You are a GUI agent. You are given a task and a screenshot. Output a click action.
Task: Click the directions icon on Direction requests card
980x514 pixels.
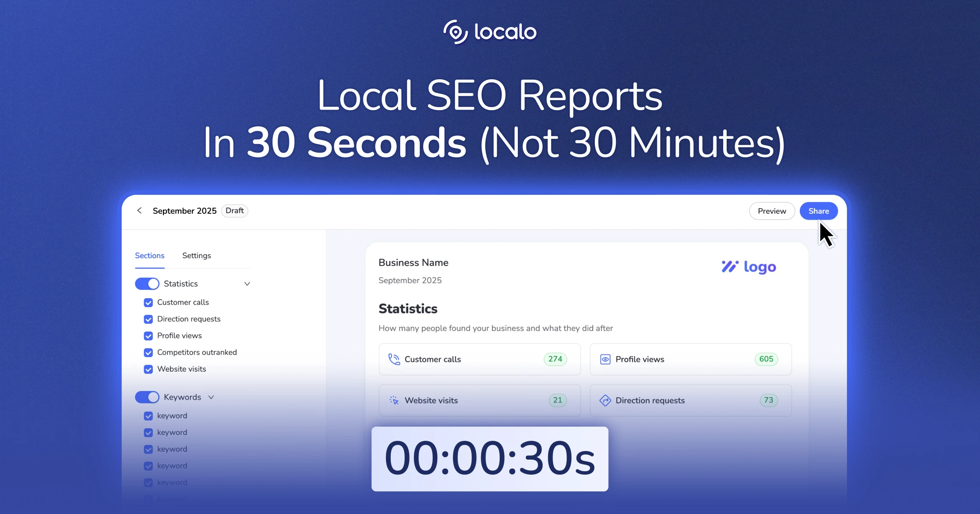point(605,400)
